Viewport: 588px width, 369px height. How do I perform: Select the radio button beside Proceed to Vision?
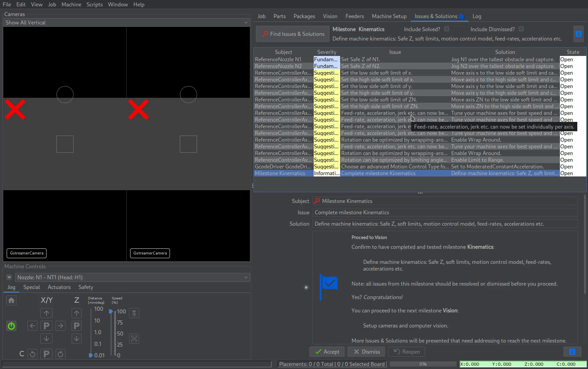tap(306, 287)
